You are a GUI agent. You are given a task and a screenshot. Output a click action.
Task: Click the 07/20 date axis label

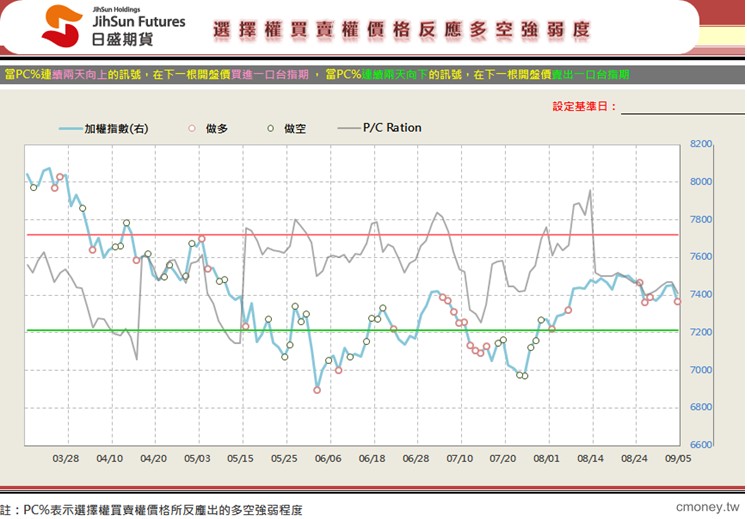503,458
